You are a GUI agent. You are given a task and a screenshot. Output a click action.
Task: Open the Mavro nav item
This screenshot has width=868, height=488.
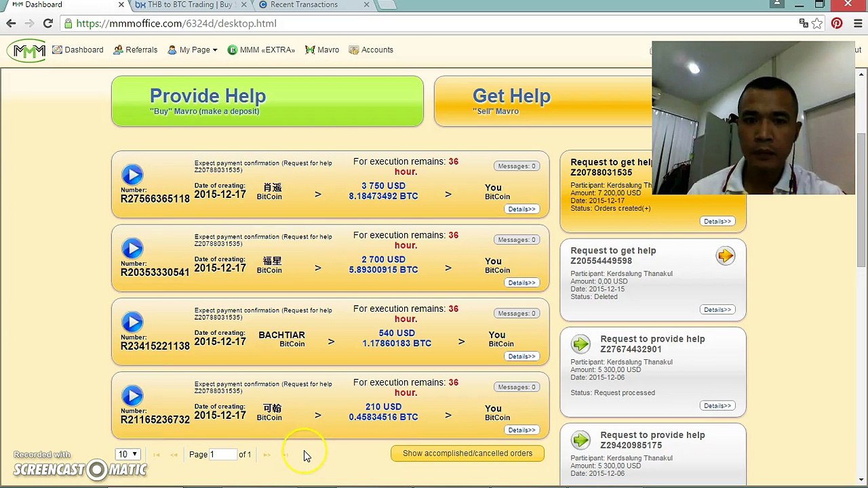(322, 49)
